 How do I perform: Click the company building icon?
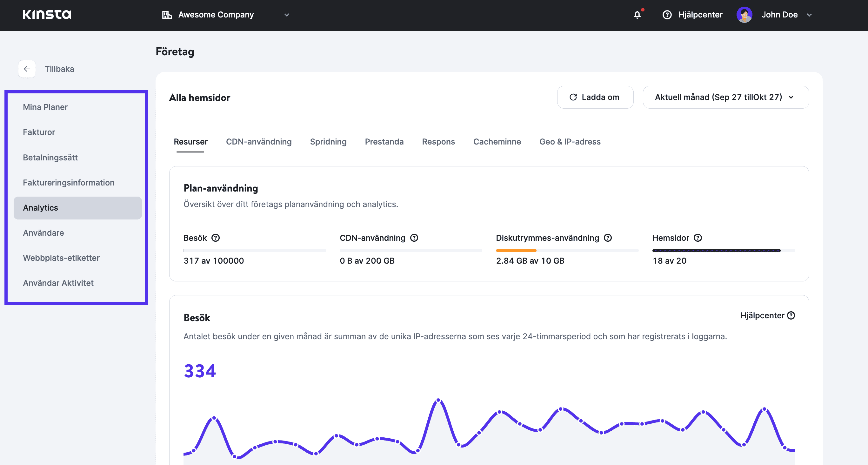tap(167, 15)
